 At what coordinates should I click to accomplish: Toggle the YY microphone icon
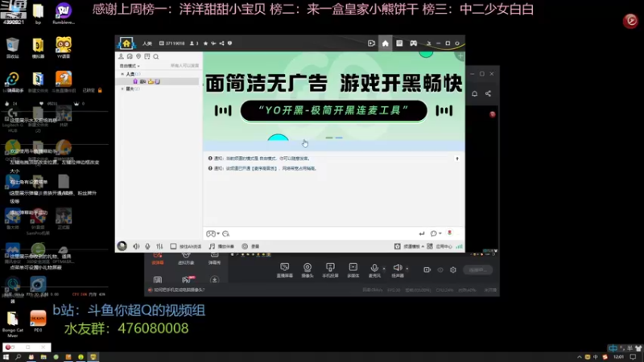pyautogui.click(x=147, y=246)
